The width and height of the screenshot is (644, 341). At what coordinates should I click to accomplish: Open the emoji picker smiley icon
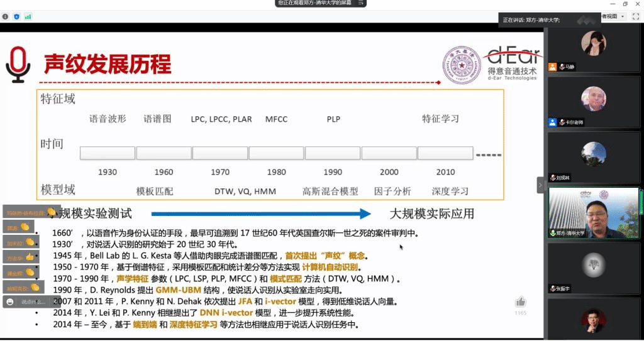tap(9, 302)
